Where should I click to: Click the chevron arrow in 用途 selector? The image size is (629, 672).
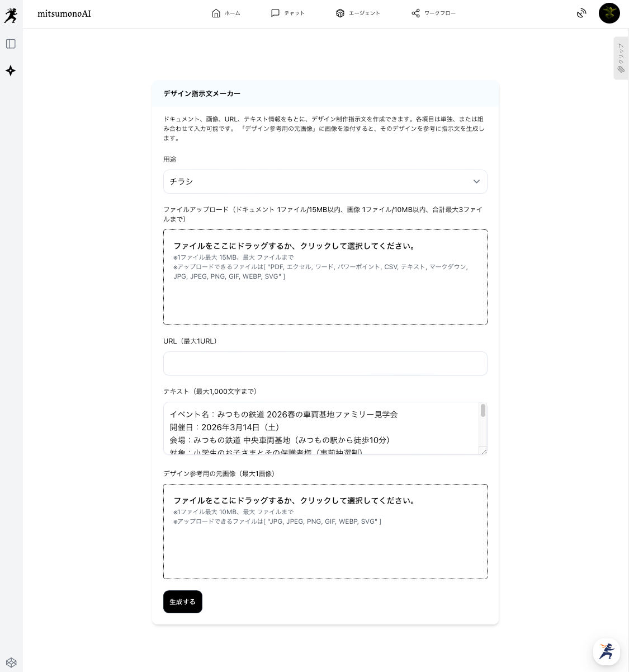(476, 182)
